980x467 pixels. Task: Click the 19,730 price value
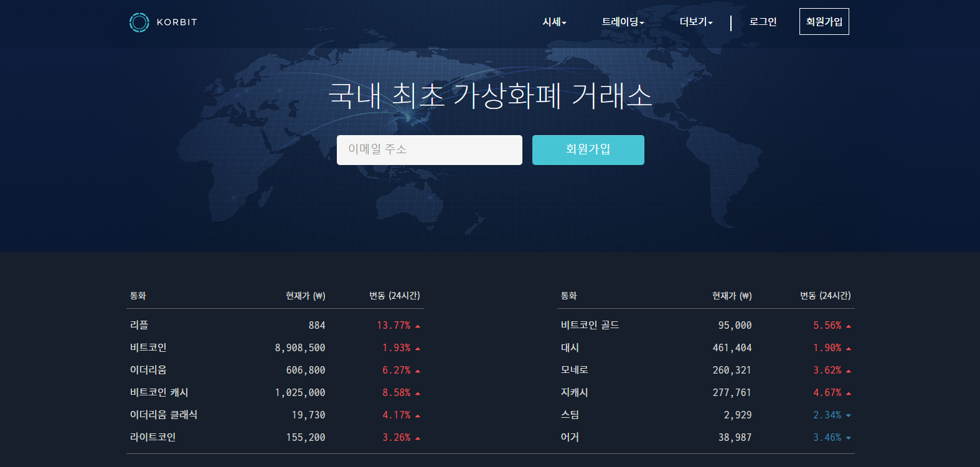309,415
